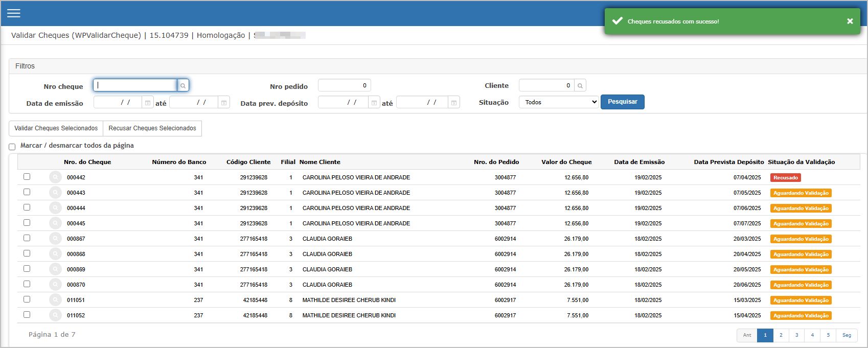Viewport: 868px width, 348px height.
Task: View details icon for cheque 011051
Action: 55,300
